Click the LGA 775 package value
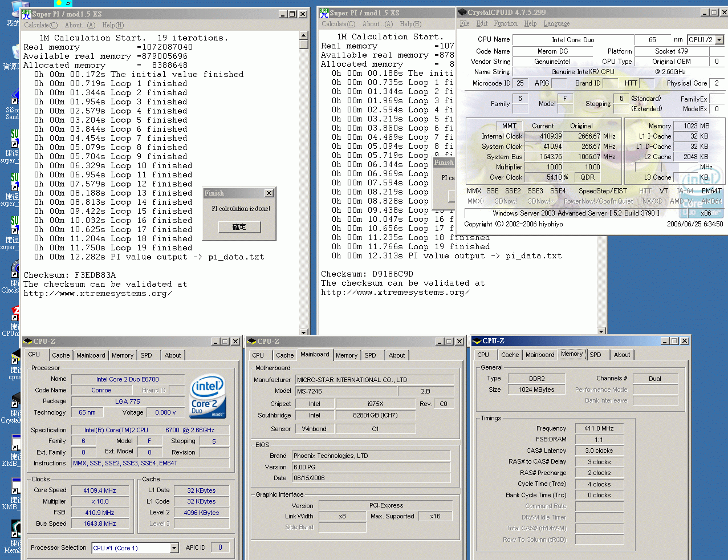Screen dimensions: 728x560 coord(128,401)
